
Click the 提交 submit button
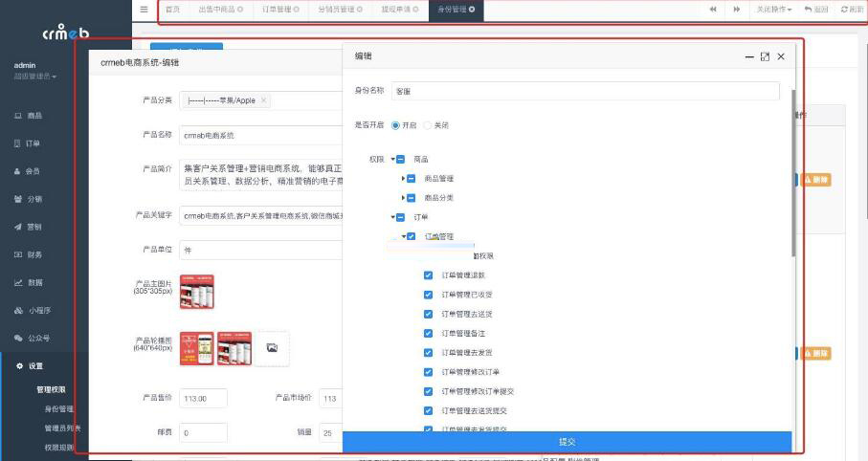point(567,442)
